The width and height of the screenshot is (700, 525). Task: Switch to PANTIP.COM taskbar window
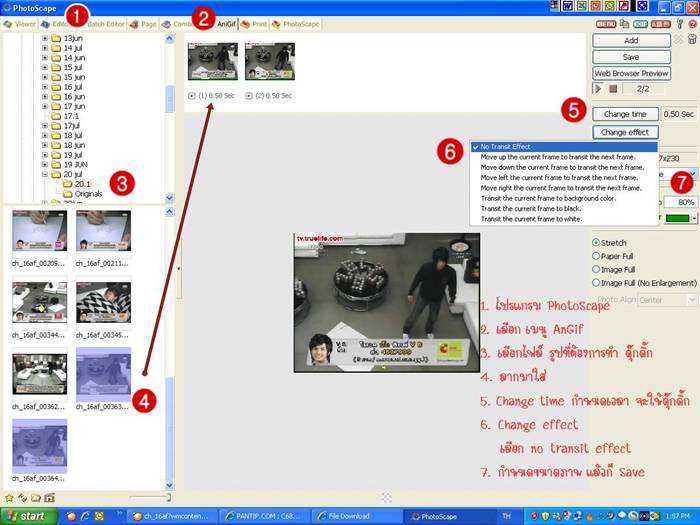point(266,516)
